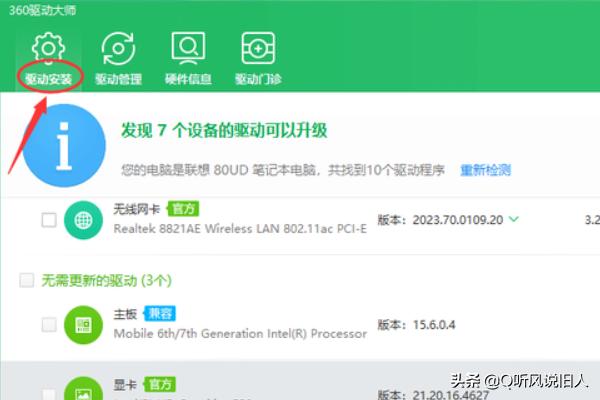Tick the 主板 driver checkbox
This screenshot has height=400, width=600.
click(49, 325)
